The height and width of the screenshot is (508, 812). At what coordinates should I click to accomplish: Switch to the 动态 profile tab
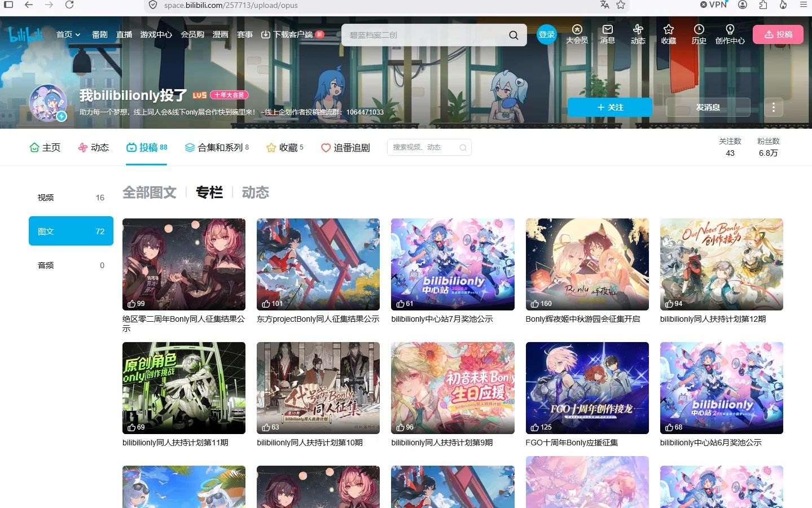[x=94, y=147]
